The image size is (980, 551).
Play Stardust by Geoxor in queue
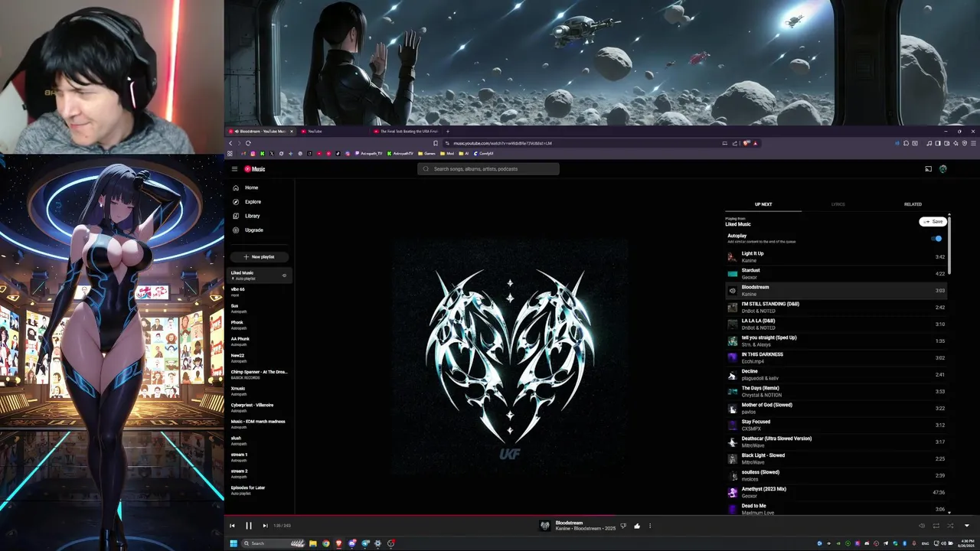(x=836, y=274)
